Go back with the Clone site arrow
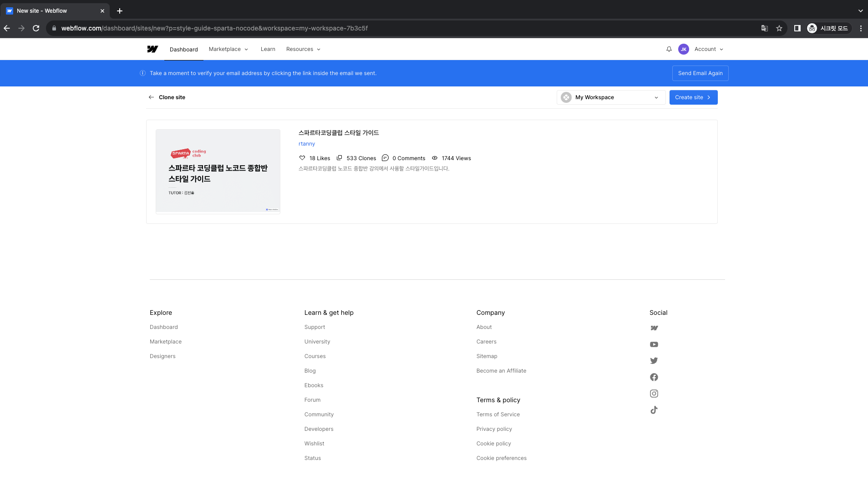Screen dimensions: 868x485 click(151, 97)
